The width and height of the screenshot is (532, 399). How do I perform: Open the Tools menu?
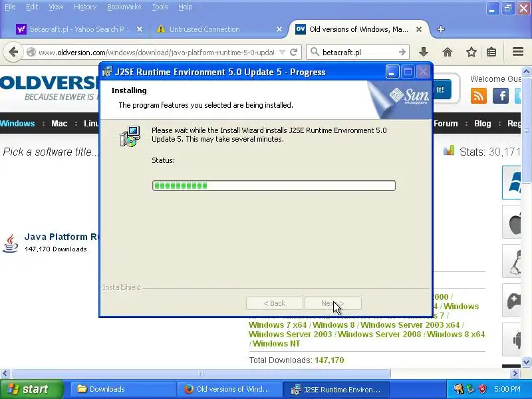(160, 7)
